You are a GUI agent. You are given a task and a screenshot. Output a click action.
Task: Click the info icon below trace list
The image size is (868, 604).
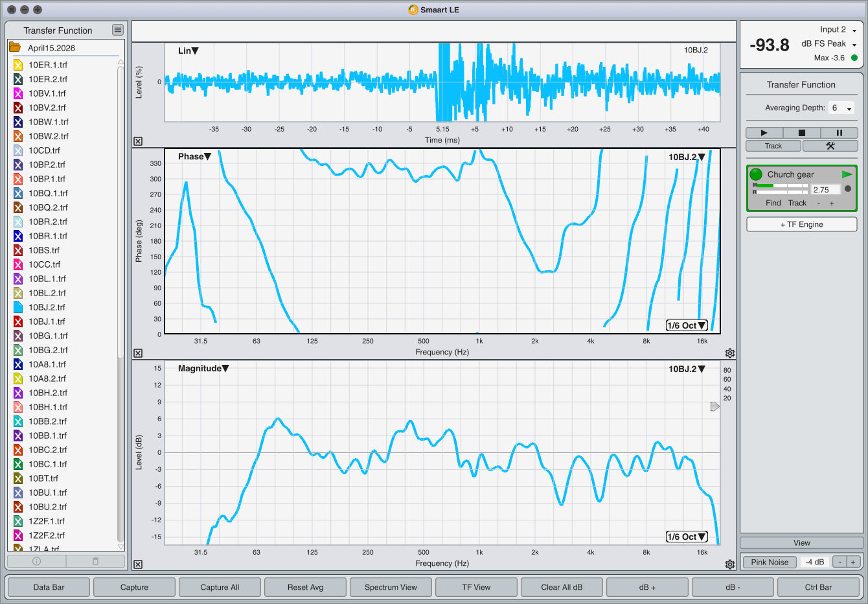(36, 561)
